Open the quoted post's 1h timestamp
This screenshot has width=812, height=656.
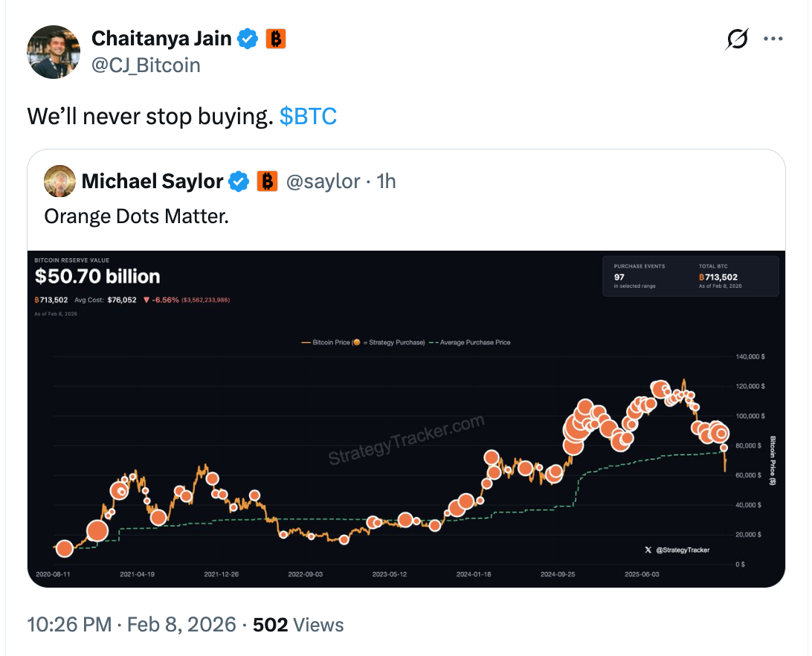[x=386, y=181]
